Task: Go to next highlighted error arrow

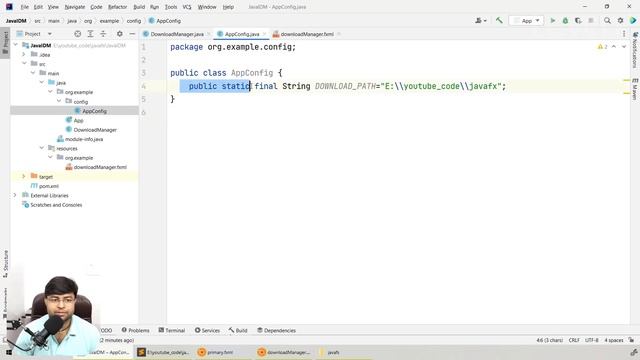Action: point(624,47)
